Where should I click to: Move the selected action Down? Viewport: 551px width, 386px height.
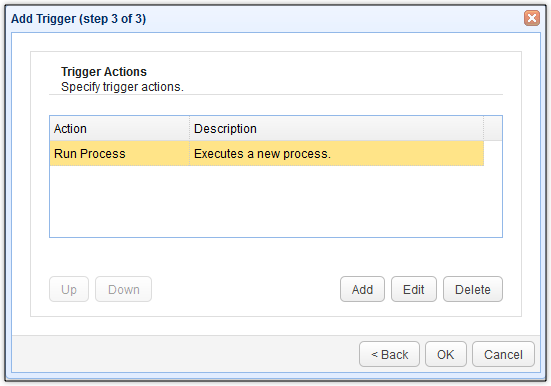(x=123, y=289)
